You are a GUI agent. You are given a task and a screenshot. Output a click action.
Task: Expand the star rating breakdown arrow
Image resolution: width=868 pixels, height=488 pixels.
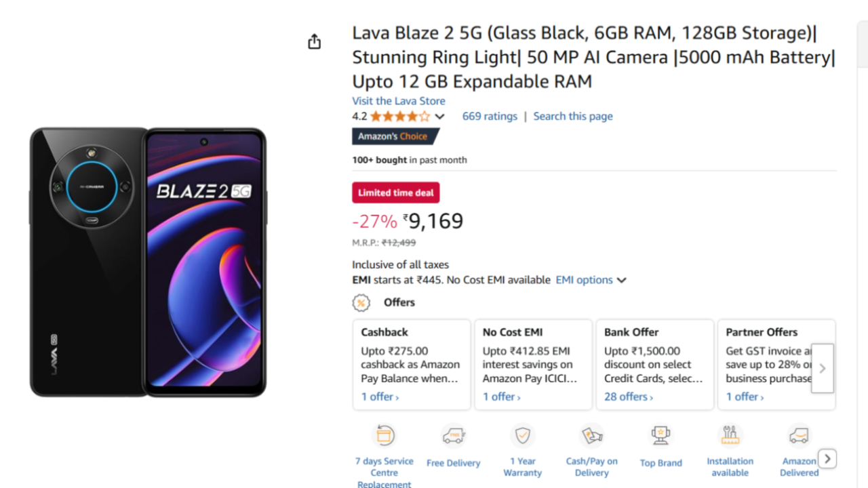click(x=439, y=117)
